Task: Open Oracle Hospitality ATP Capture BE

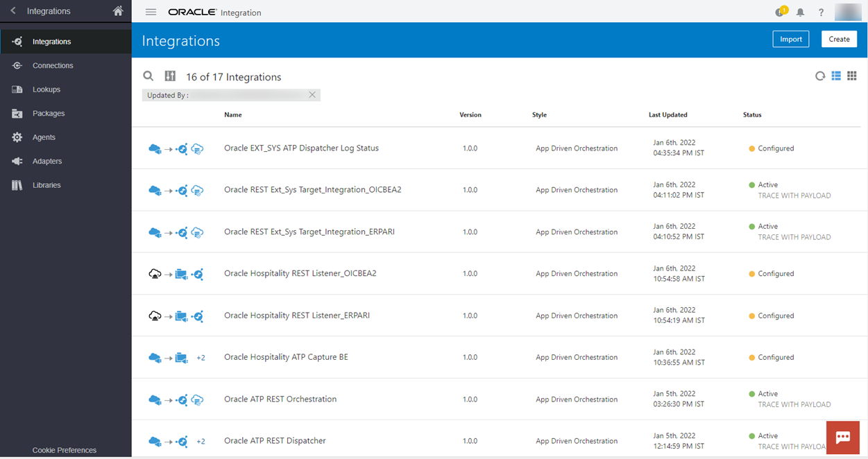Action: click(x=286, y=357)
